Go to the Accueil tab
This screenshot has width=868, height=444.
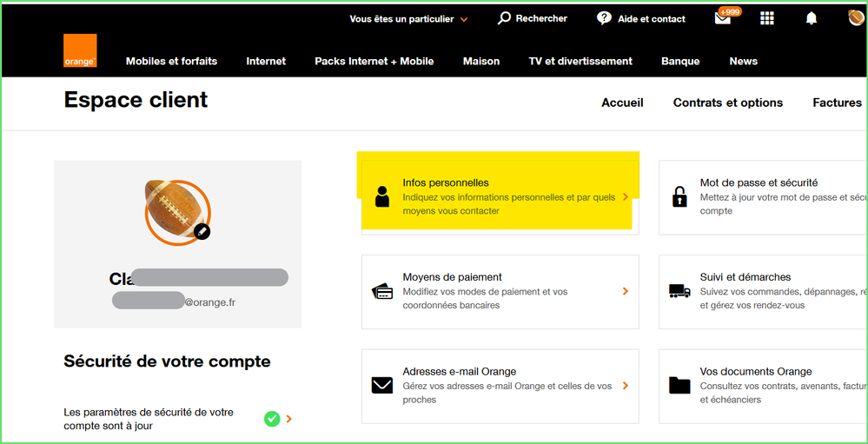tap(622, 103)
